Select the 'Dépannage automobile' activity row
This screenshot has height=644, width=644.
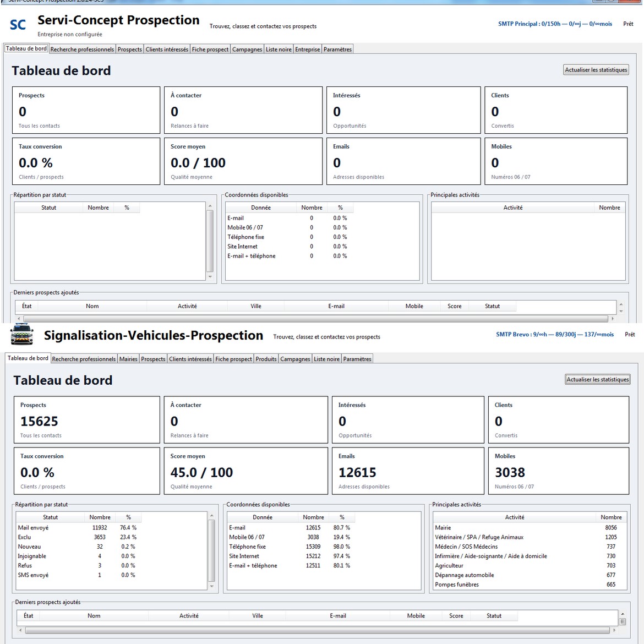pos(530,575)
